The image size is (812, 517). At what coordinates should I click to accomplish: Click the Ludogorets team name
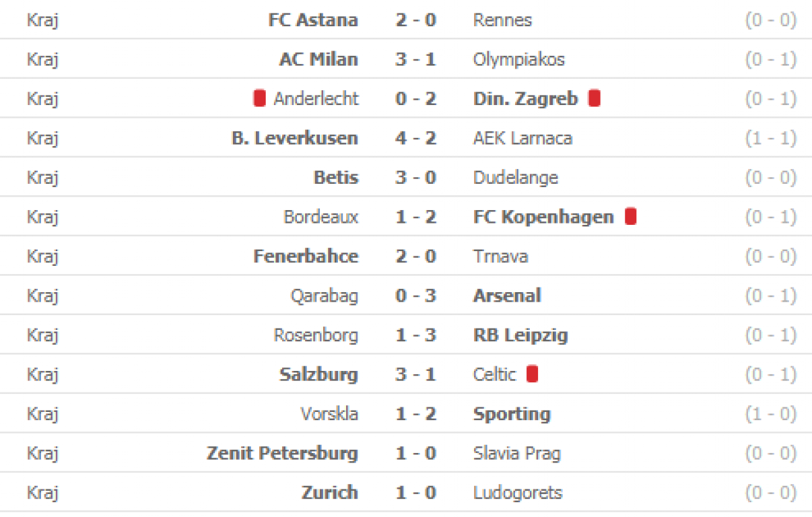tap(518, 492)
